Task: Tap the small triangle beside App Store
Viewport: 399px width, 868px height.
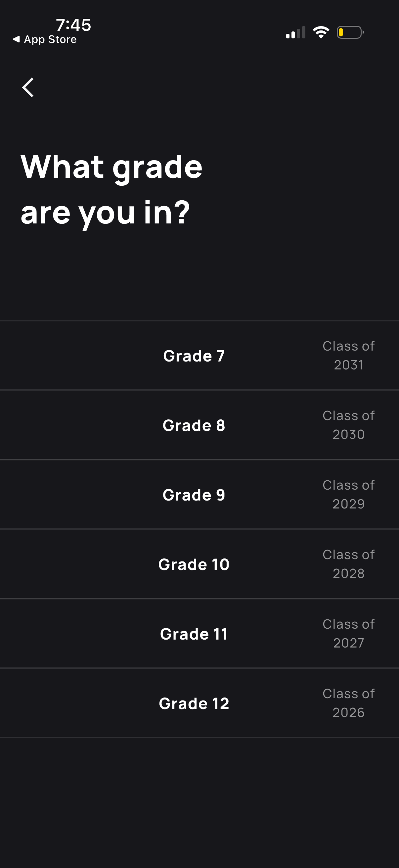Action: (x=16, y=39)
